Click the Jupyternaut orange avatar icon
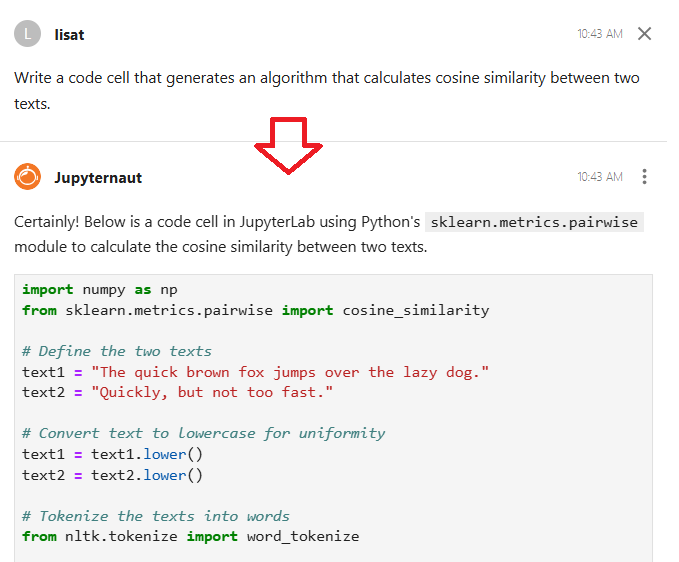This screenshot has width=679, height=562. [27, 177]
